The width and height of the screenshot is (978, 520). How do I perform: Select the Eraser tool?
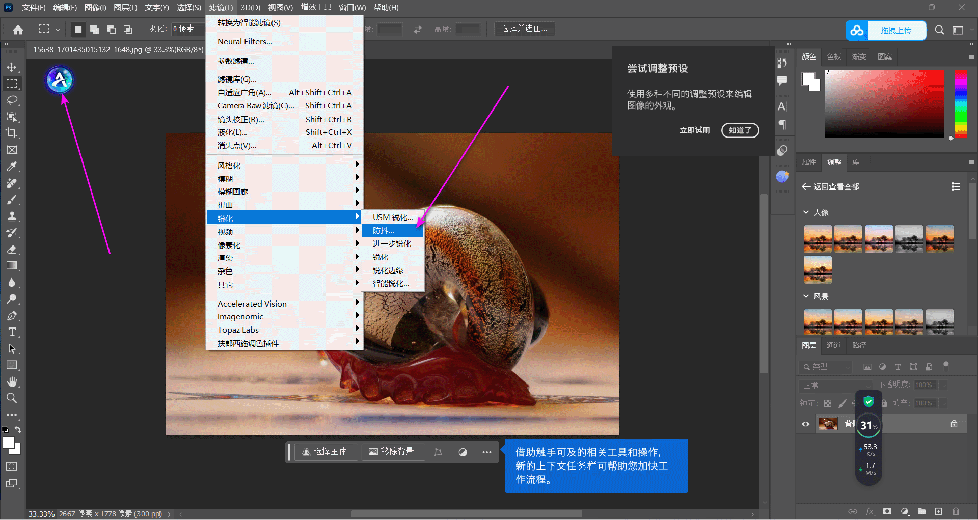(12, 249)
